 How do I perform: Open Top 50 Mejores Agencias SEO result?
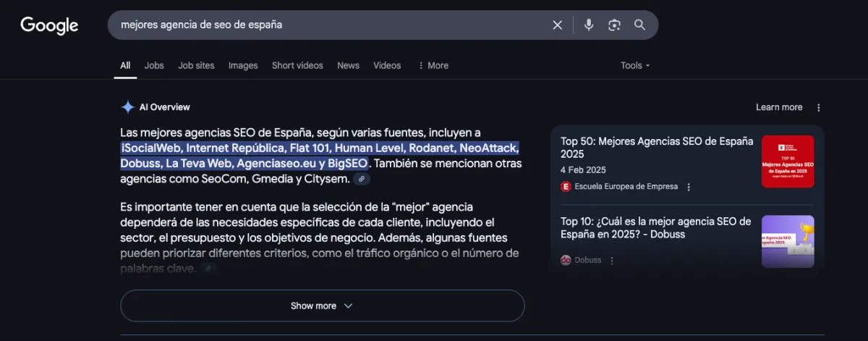(x=657, y=148)
